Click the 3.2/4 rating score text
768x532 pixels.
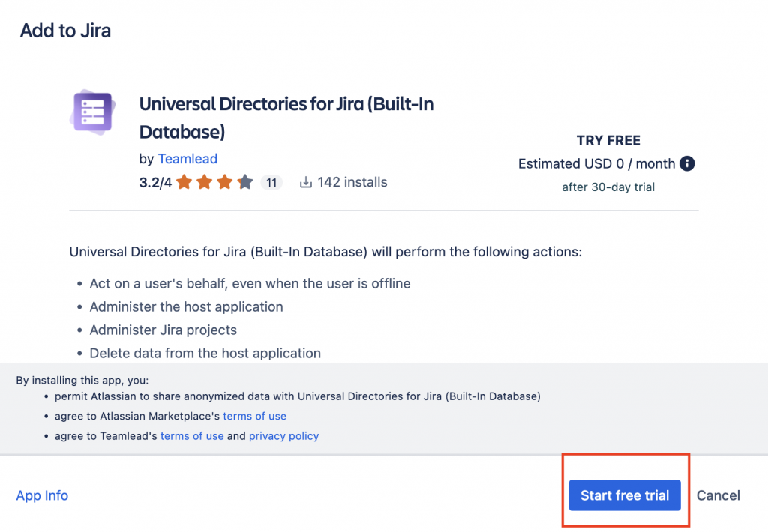(155, 182)
